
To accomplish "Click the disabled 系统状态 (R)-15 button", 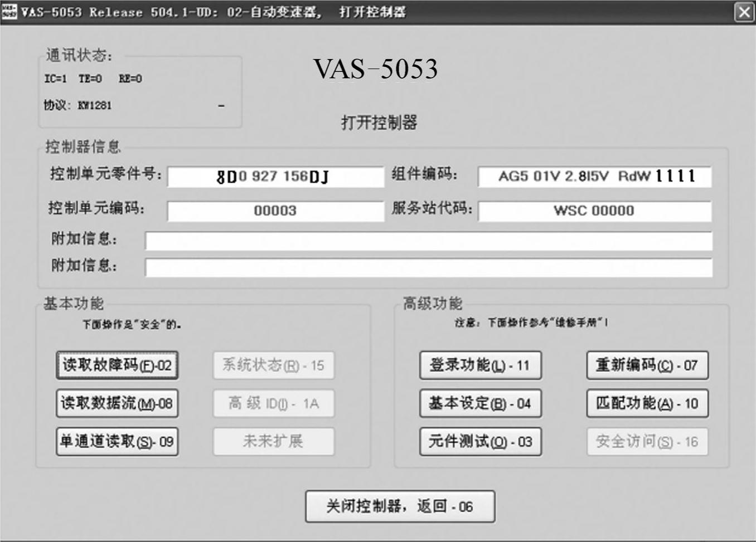I will [273, 365].
